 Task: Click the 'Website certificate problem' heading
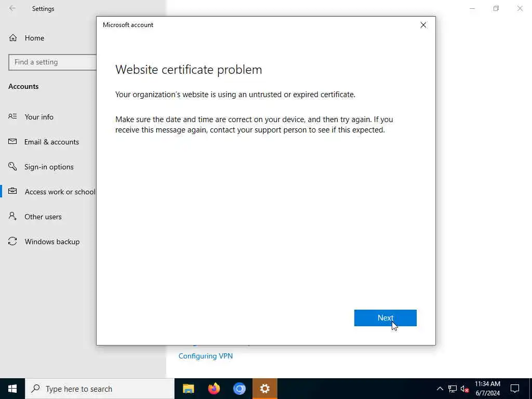tap(189, 70)
